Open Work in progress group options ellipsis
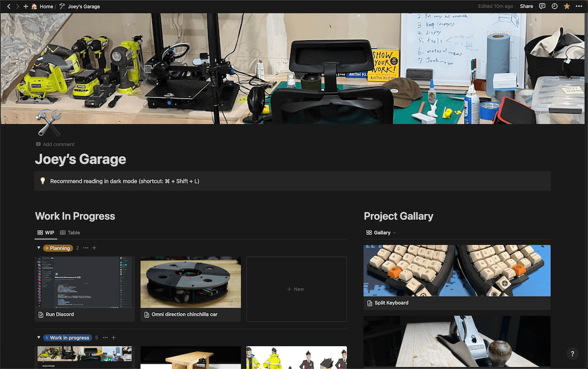 104,338
